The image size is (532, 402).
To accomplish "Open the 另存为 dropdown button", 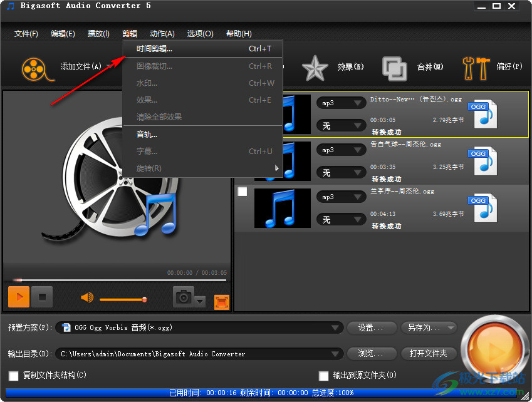I will [x=429, y=327].
